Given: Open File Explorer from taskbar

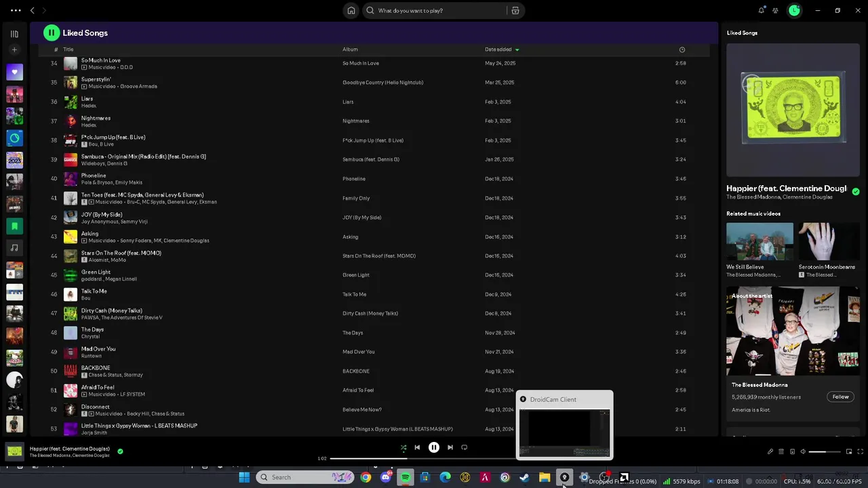Looking at the screenshot, I should (x=545, y=478).
